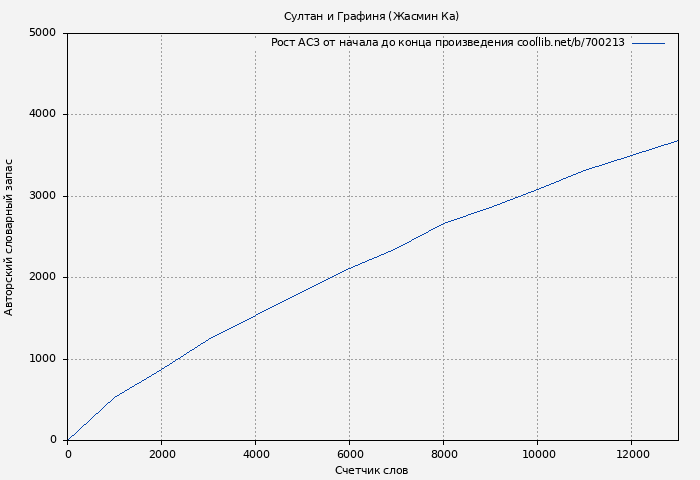Click the 1000 tick label on vertical axis

pyautogui.click(x=42, y=359)
